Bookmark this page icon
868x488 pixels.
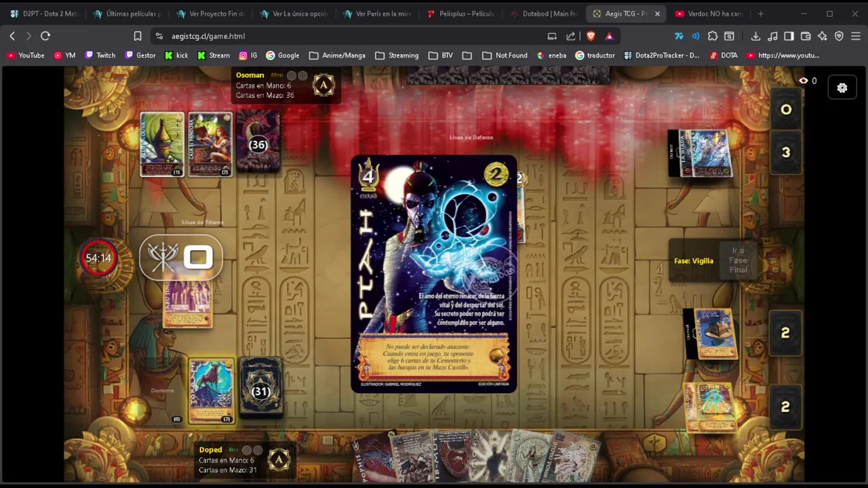click(138, 36)
